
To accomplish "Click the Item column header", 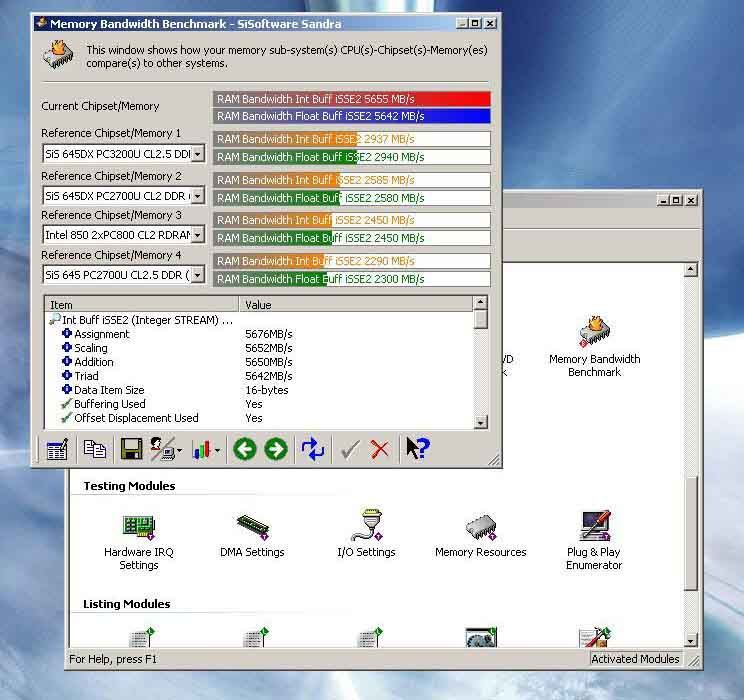I will click(x=142, y=305).
